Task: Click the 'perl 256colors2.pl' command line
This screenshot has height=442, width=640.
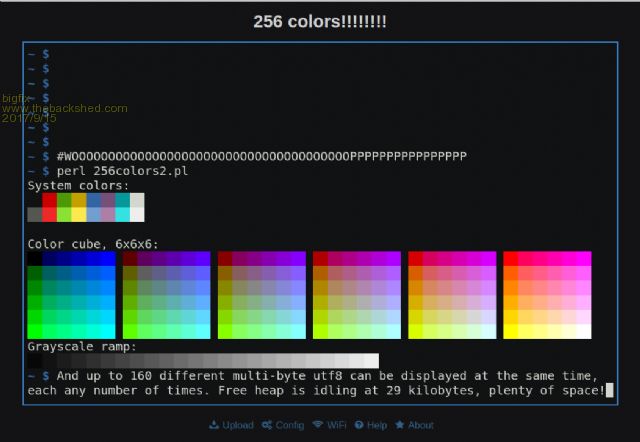Action: (x=123, y=171)
